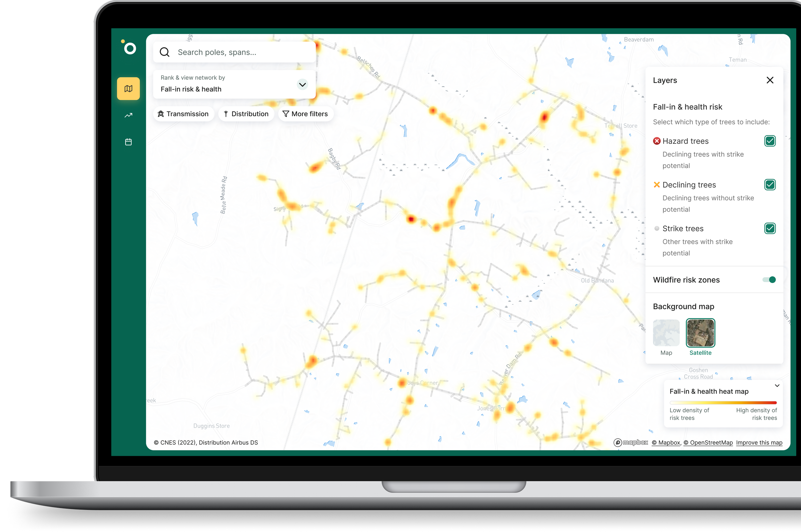Image resolution: width=801 pixels, height=532 pixels.
Task: Choose the Map background thumbnail
Action: coord(666,333)
